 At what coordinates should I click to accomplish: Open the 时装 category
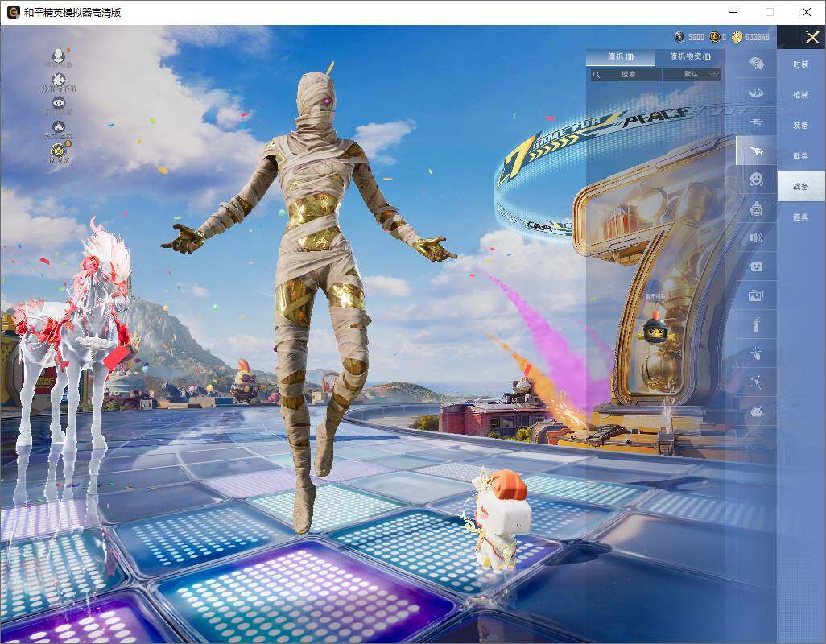[x=801, y=64]
